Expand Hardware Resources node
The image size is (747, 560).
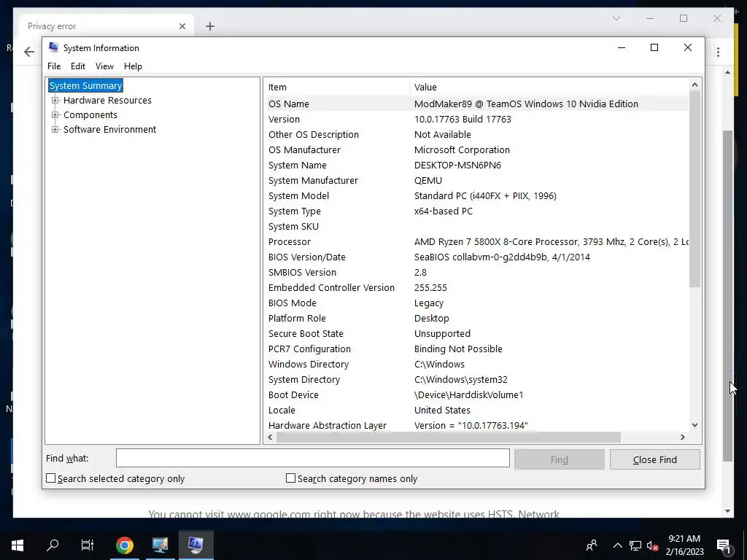(x=55, y=101)
